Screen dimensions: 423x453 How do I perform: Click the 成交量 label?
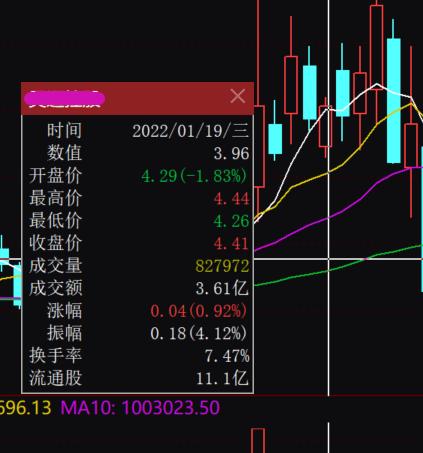[x=55, y=266]
